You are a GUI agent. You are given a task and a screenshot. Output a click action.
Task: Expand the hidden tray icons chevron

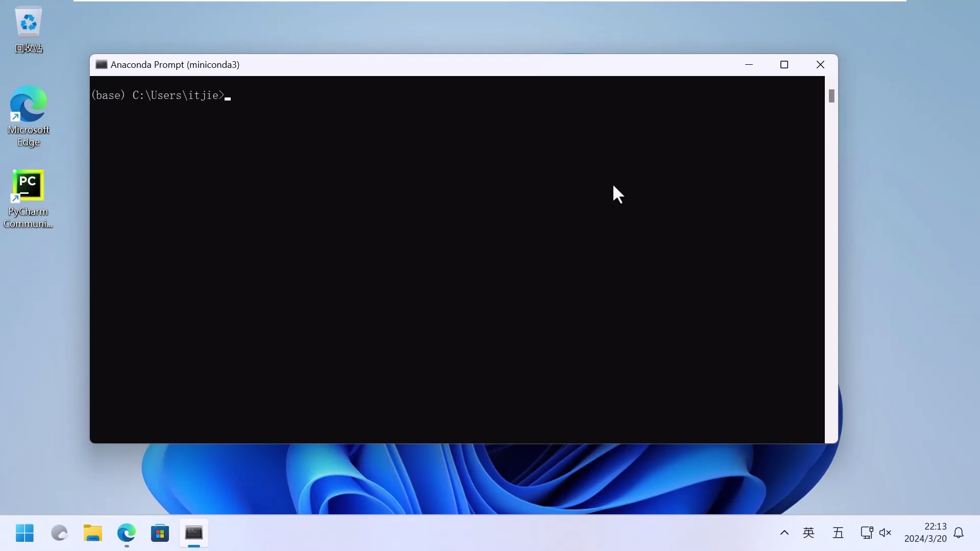point(784,533)
